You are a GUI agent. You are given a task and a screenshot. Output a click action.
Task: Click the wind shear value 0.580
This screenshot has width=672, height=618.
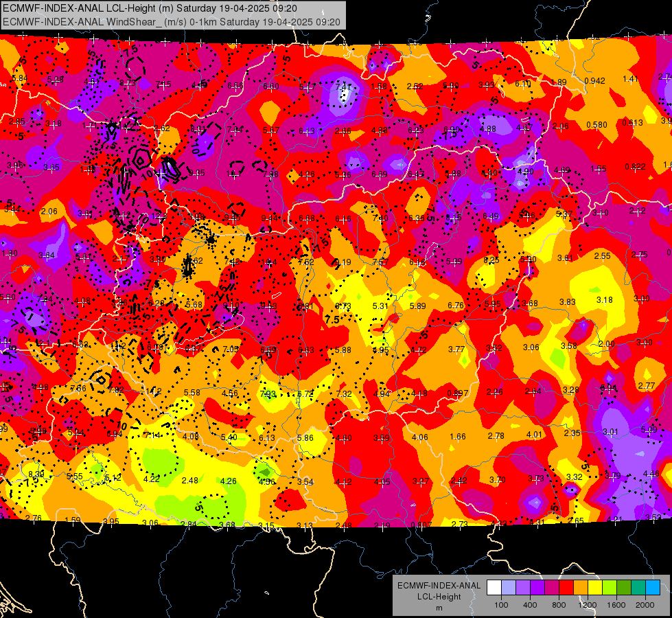click(596, 125)
